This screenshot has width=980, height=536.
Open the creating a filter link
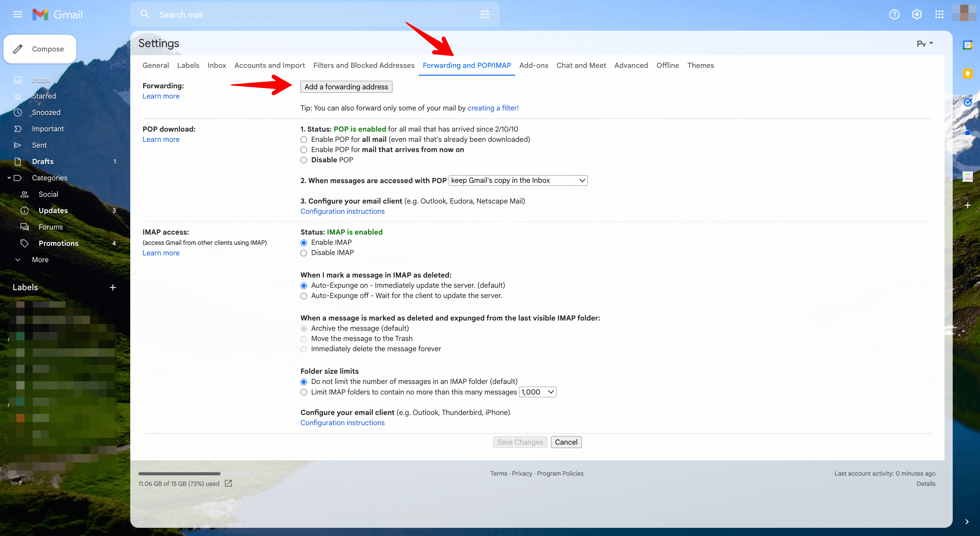pos(493,108)
